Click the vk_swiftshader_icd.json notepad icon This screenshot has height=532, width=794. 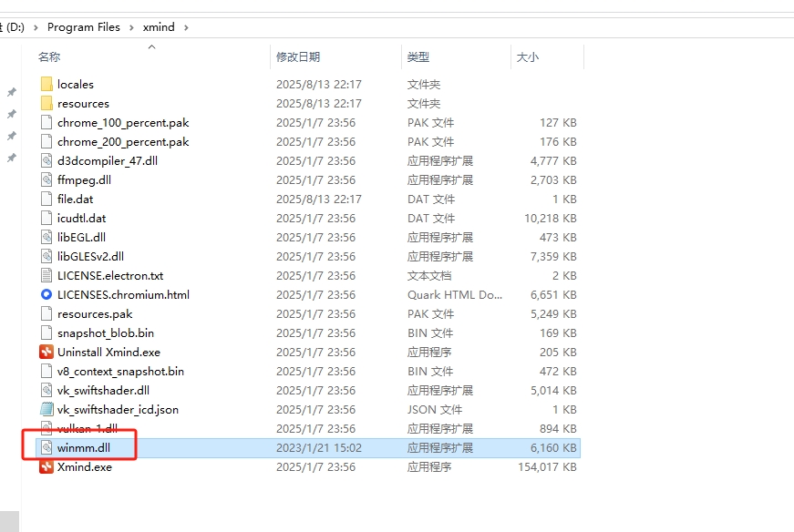point(46,410)
